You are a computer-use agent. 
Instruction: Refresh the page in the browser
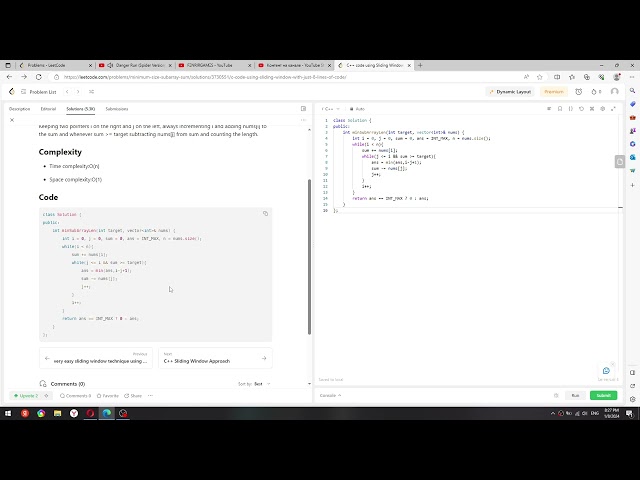click(x=39, y=77)
